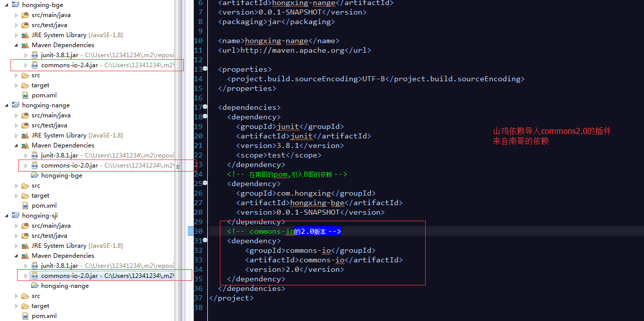This screenshot has height=321, width=644.
Task: Expand the commons-io-2.4.jar node
Action: (x=26, y=65)
